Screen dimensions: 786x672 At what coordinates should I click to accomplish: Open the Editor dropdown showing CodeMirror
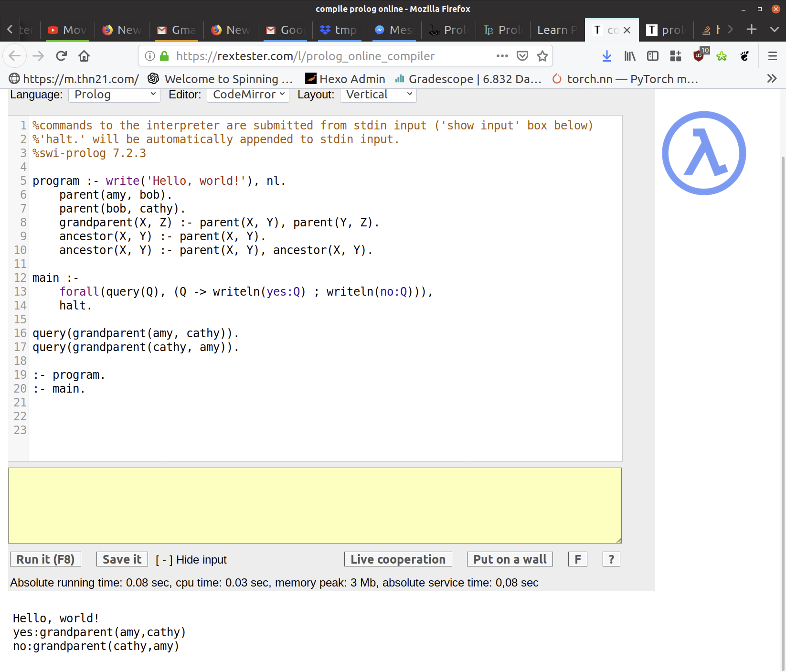click(247, 95)
